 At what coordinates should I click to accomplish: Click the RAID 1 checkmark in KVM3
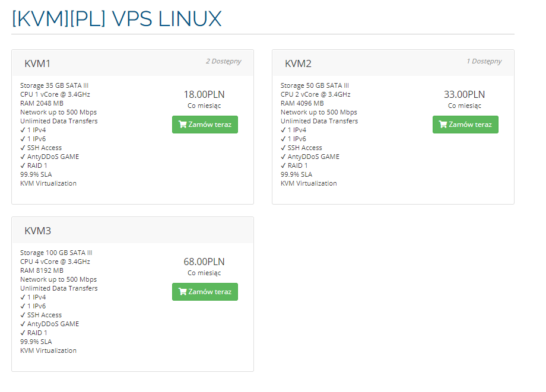click(x=23, y=333)
